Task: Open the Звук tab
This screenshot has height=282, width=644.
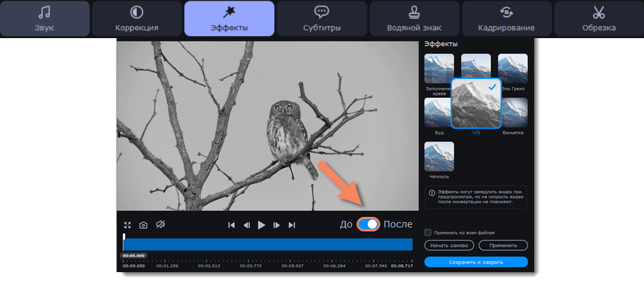Action: [45, 18]
